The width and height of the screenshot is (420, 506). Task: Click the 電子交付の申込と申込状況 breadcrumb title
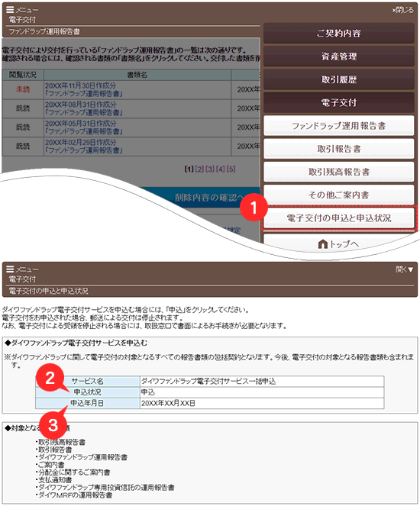(x=48, y=291)
